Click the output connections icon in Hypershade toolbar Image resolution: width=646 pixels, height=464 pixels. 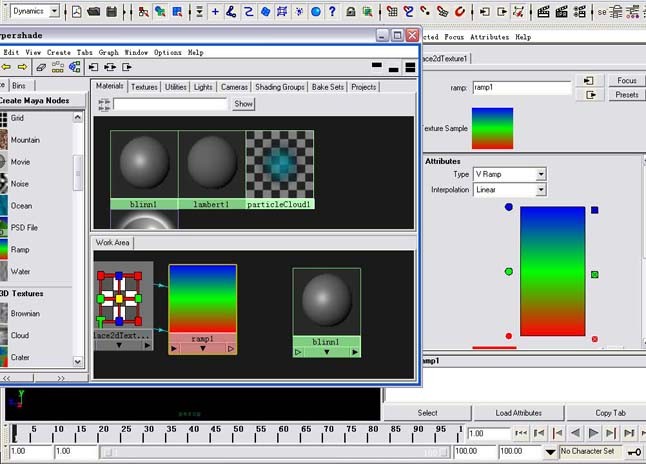point(127,67)
